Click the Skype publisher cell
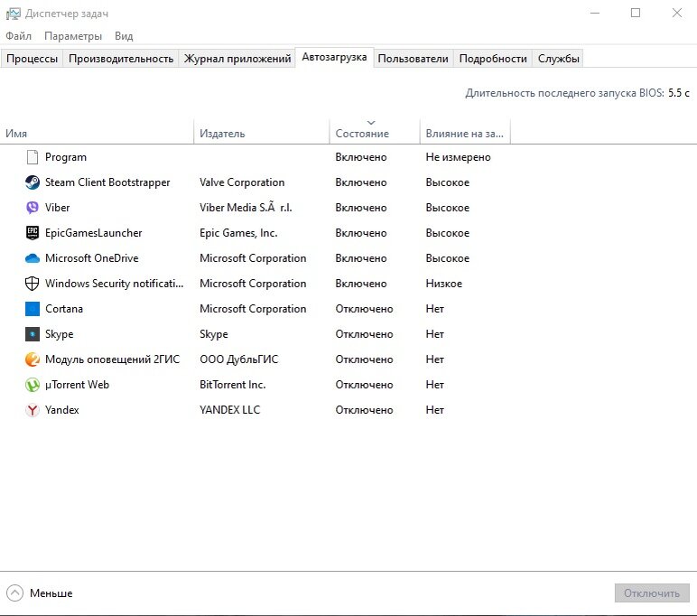The height and width of the screenshot is (616, 697). [x=214, y=334]
